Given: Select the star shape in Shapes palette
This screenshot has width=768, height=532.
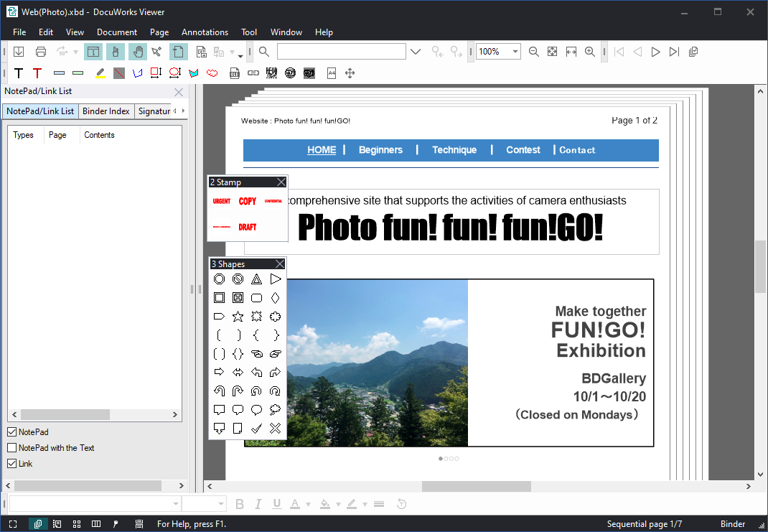Looking at the screenshot, I should [x=238, y=317].
